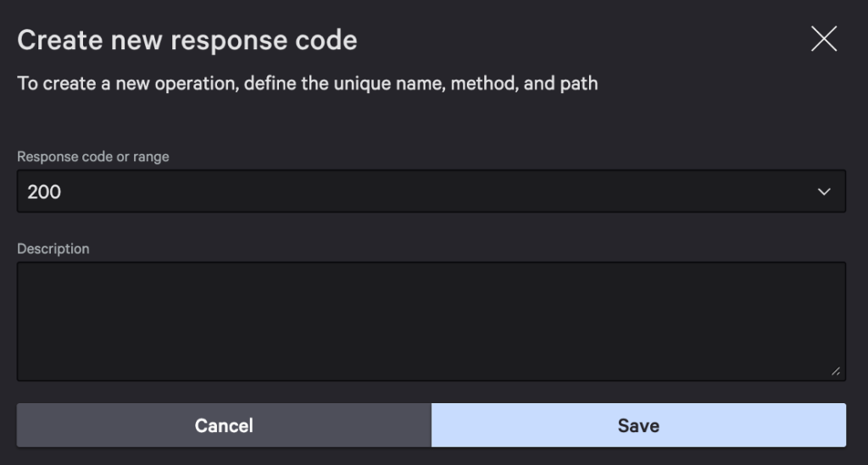Click the chevron arrow in response code field
868x465 pixels.
(x=823, y=192)
